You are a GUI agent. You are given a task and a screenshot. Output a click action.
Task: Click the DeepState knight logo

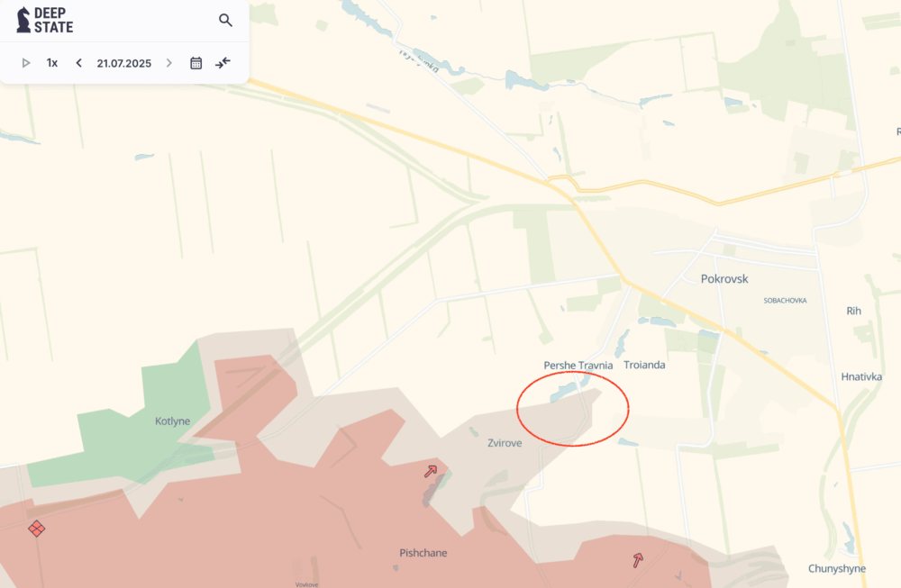pyautogui.click(x=23, y=20)
